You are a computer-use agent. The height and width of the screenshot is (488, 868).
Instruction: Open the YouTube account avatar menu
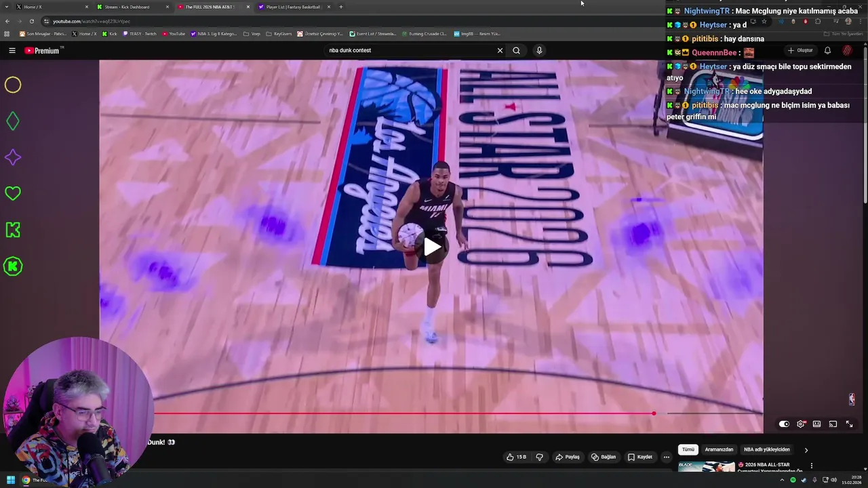point(847,50)
